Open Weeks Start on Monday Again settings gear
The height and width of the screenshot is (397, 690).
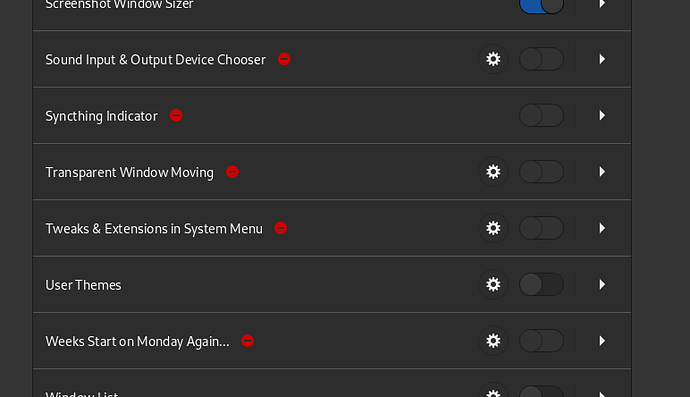pos(493,341)
